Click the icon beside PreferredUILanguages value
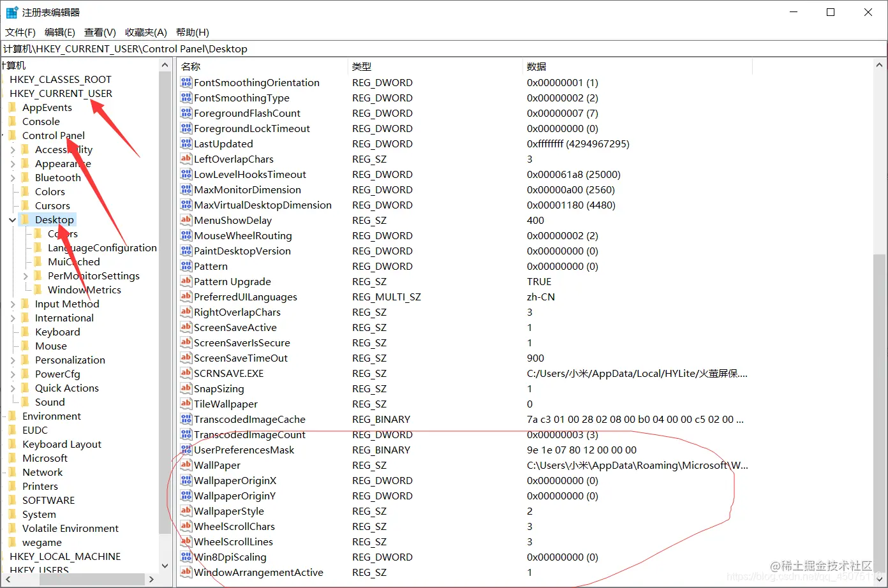 pyautogui.click(x=186, y=297)
